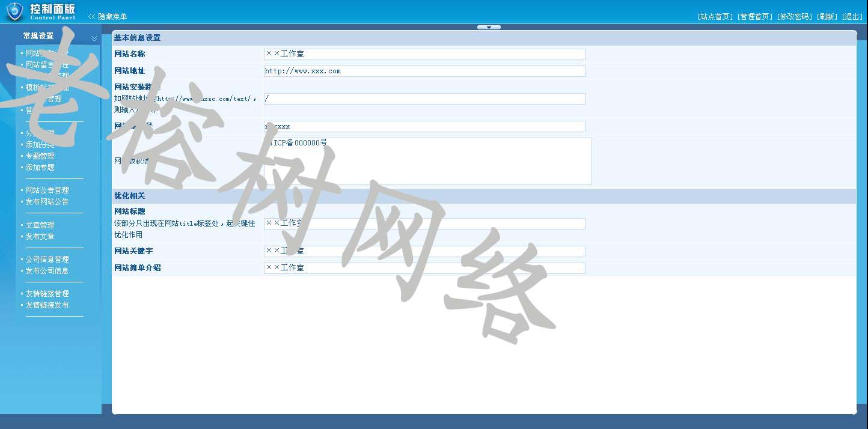The height and width of the screenshot is (429, 868).
Task: Open 网站公告管理 in the sidebar
Action: [47, 190]
